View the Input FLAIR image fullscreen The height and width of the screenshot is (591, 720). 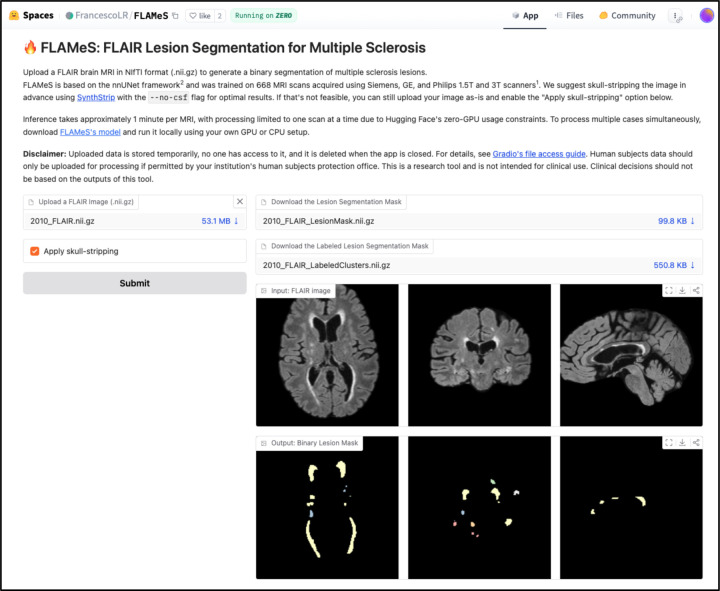coord(669,290)
